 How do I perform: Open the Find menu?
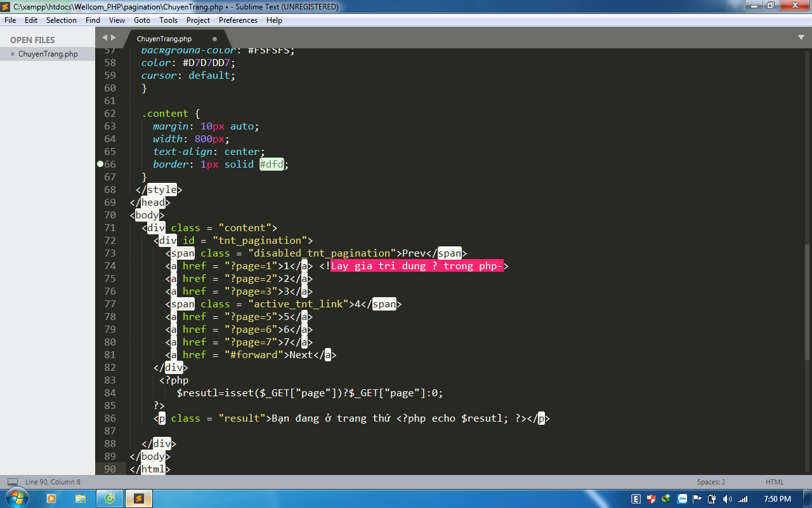[x=93, y=20]
